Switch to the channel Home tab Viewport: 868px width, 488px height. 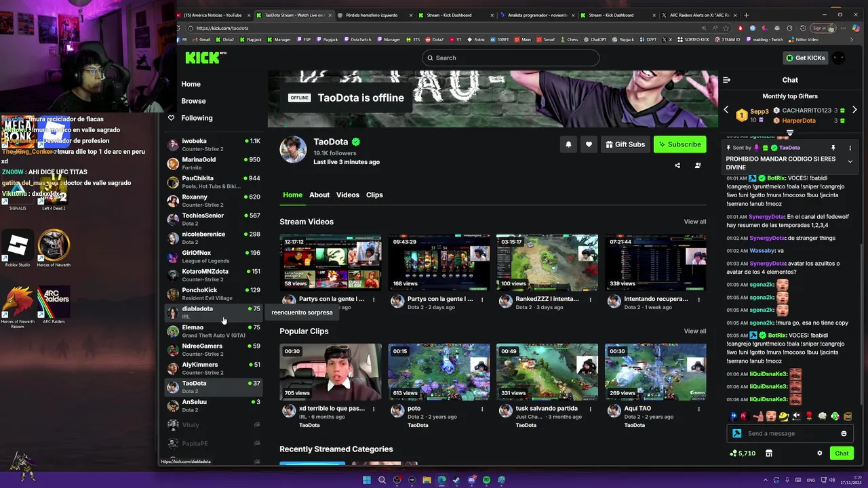293,195
